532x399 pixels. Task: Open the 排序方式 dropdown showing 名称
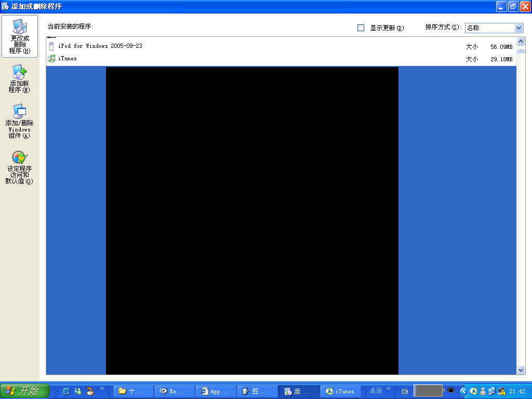[494, 28]
